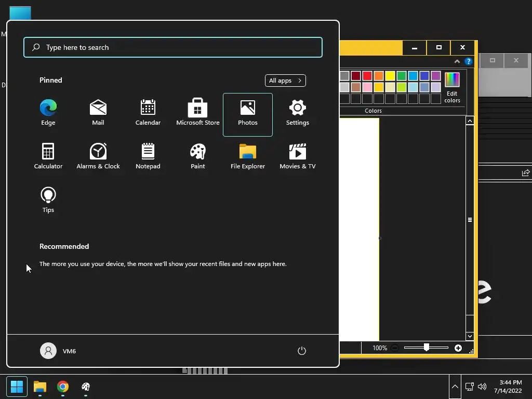Open Edge from pinned apps

(x=48, y=113)
